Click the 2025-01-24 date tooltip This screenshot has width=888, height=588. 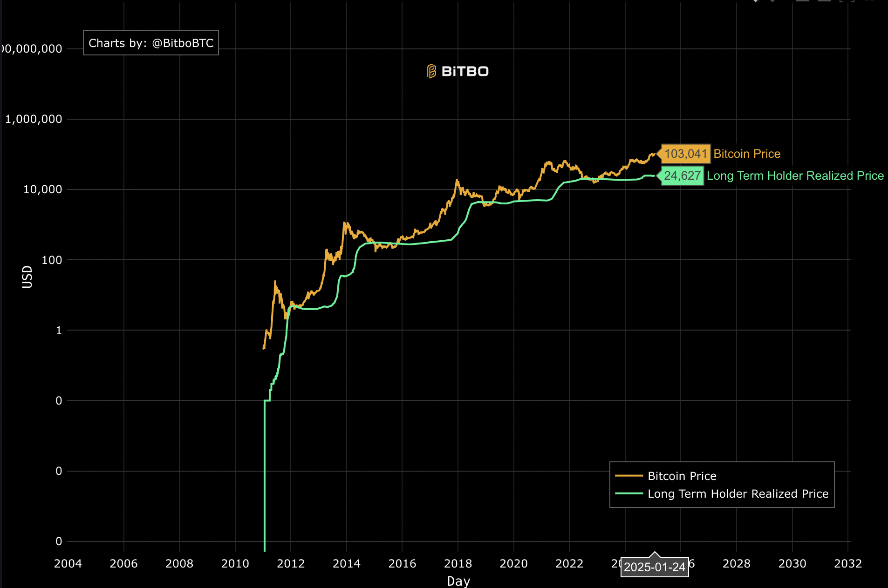654,567
